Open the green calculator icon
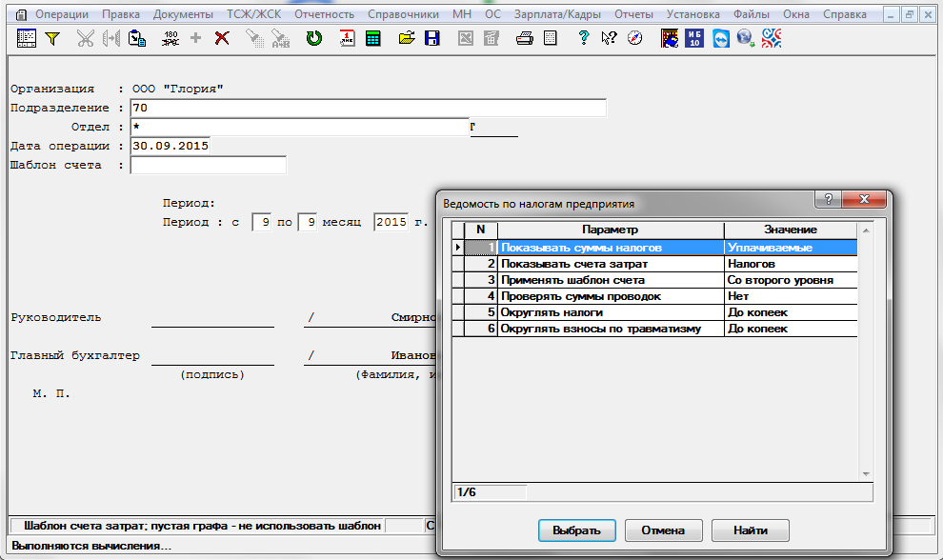943x560 pixels. click(372, 38)
